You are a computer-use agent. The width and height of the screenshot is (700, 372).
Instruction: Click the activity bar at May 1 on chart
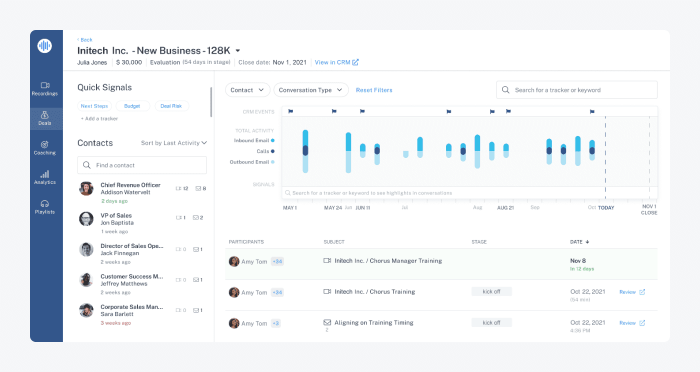tap(305, 151)
